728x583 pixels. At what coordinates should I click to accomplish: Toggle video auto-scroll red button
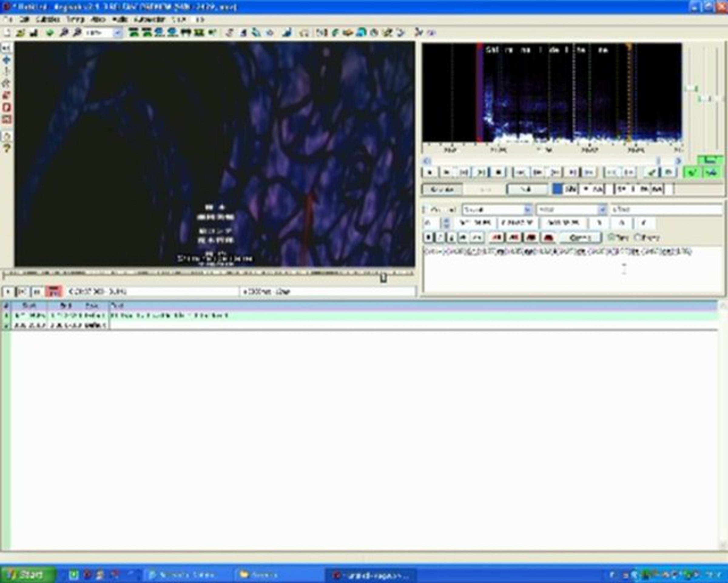coord(54,291)
